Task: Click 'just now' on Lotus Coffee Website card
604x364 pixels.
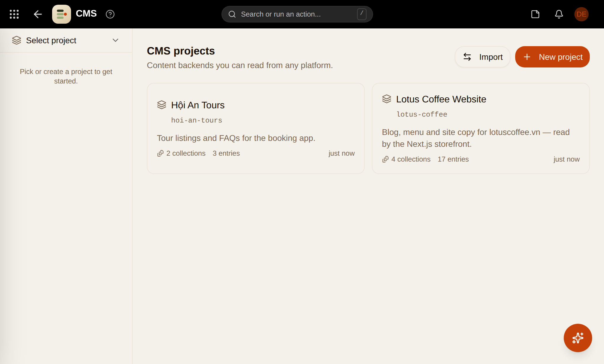Action: tap(566, 159)
